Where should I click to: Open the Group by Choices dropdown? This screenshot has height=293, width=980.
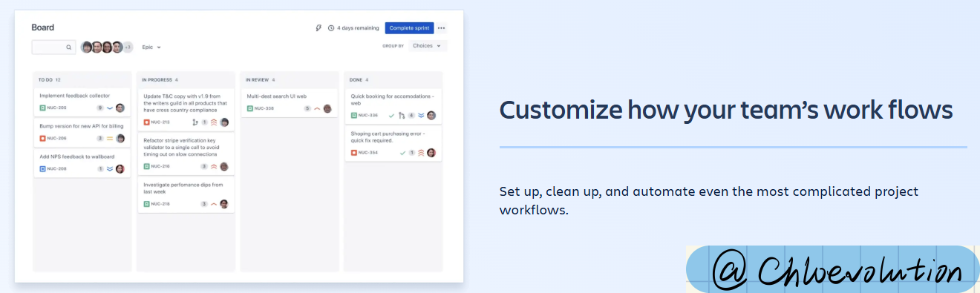(x=427, y=46)
